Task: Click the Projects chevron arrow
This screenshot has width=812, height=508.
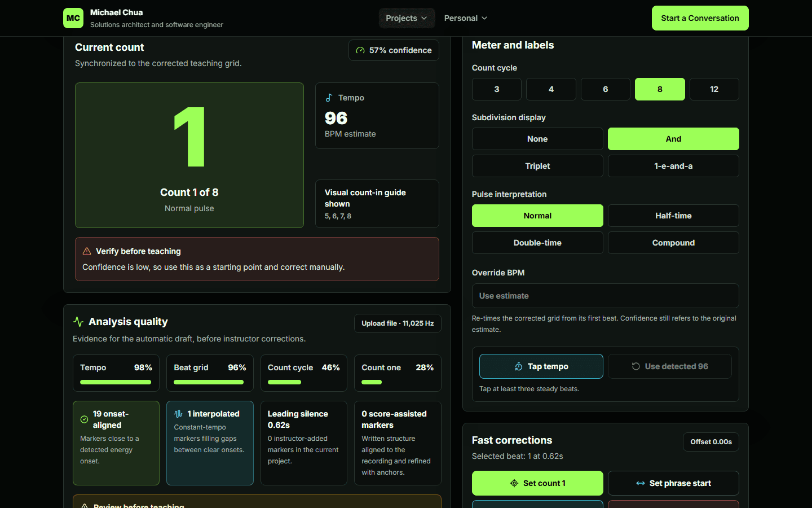Action: 424,18
